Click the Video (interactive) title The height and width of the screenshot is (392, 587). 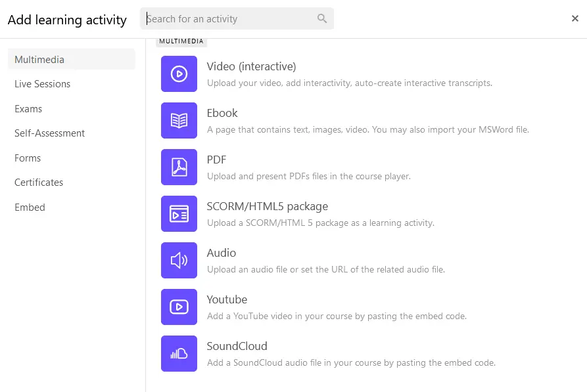251,66
